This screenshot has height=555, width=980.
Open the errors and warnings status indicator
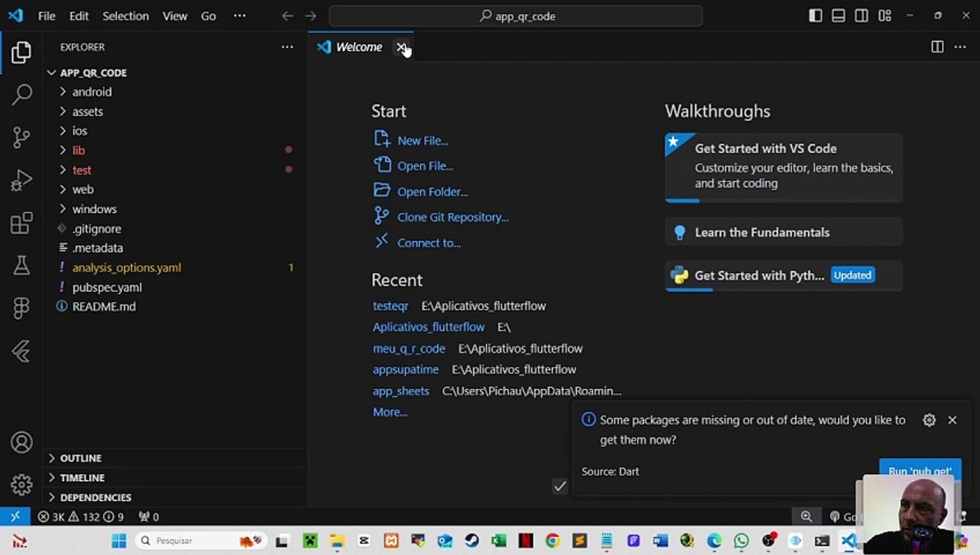click(81, 516)
